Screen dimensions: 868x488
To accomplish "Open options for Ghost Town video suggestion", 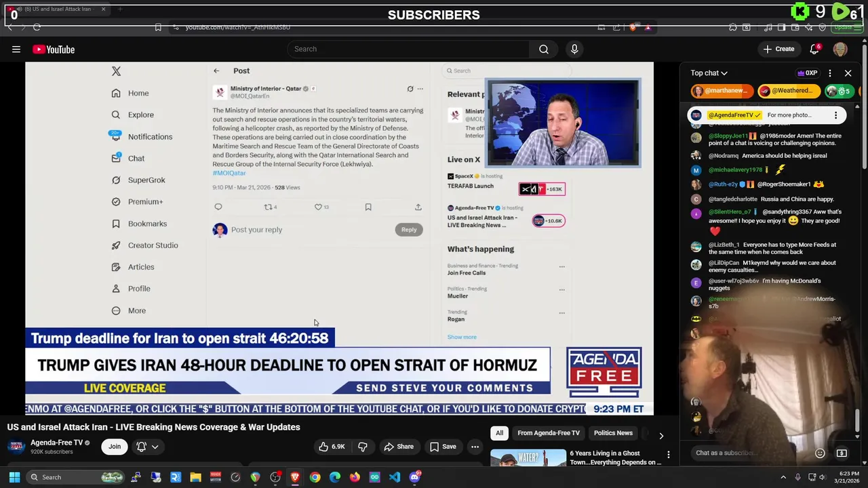I will (668, 455).
